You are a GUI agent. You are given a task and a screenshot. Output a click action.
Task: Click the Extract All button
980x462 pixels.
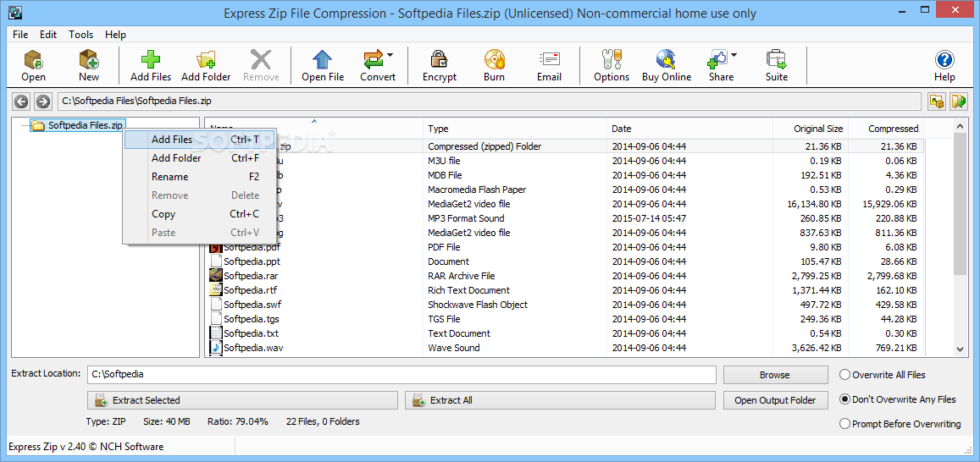560,400
